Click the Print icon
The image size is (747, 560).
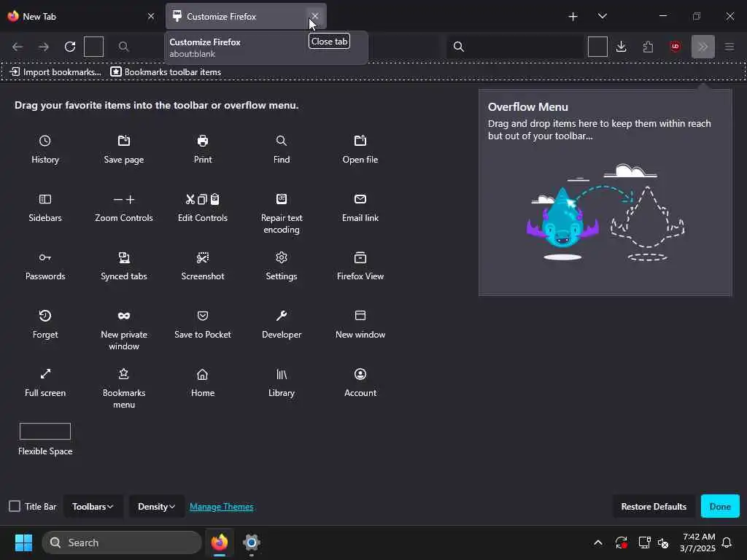pyautogui.click(x=203, y=141)
